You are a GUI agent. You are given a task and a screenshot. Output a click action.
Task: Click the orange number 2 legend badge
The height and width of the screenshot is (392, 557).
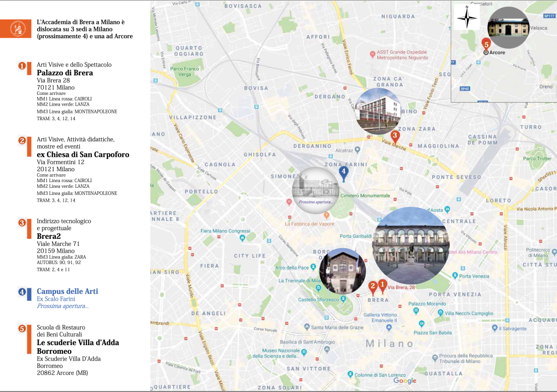coord(22,140)
